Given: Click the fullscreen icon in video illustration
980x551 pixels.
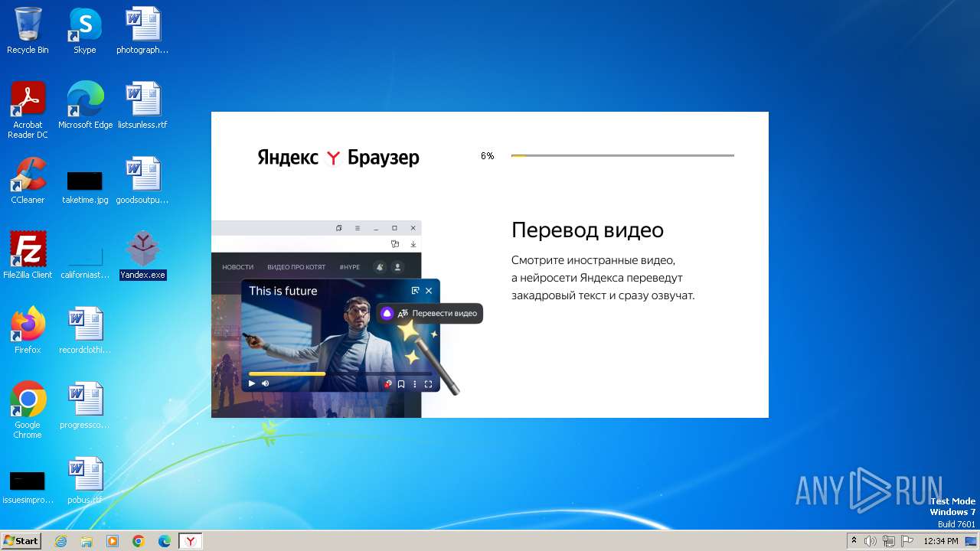Looking at the screenshot, I should [428, 384].
